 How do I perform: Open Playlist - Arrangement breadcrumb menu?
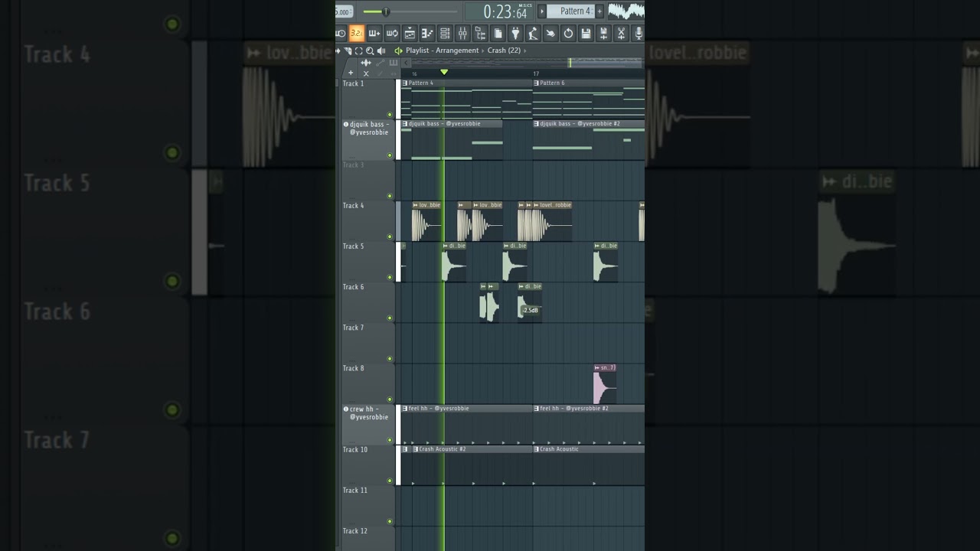tap(442, 51)
